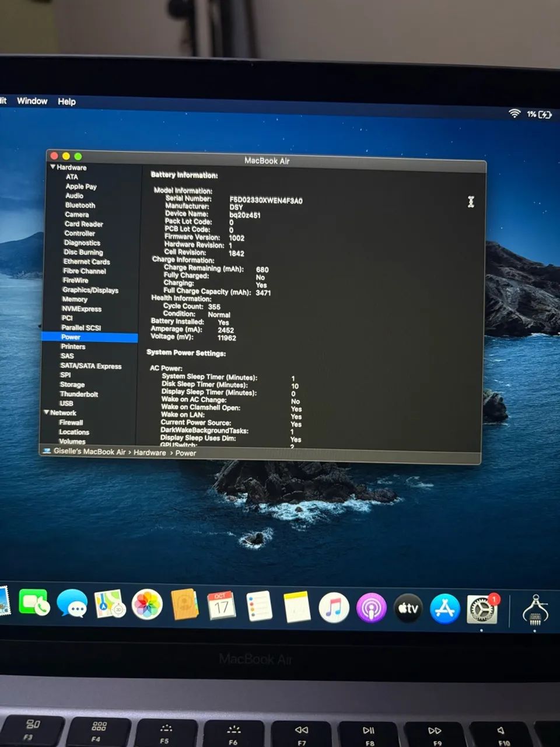
Task: Select Memory in the sidebar
Action: (x=75, y=299)
